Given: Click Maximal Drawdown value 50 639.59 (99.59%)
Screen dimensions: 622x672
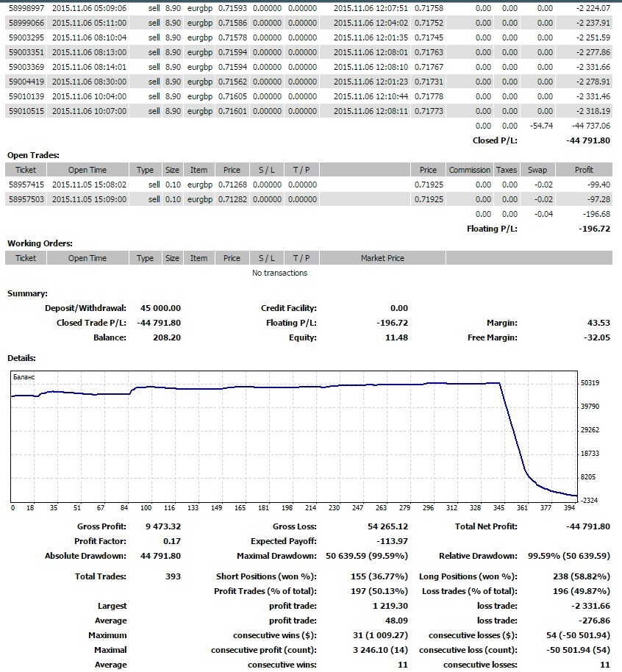Looking at the screenshot, I should pyautogui.click(x=367, y=556).
